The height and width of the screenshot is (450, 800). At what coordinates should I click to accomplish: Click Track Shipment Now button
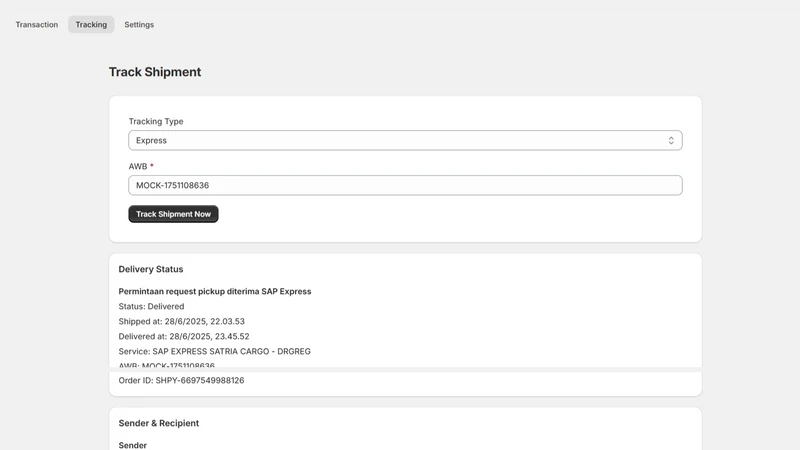click(x=173, y=214)
